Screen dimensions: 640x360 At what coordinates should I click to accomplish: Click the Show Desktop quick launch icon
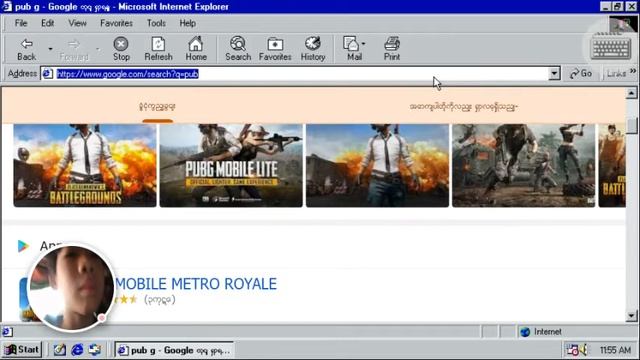(x=60, y=350)
